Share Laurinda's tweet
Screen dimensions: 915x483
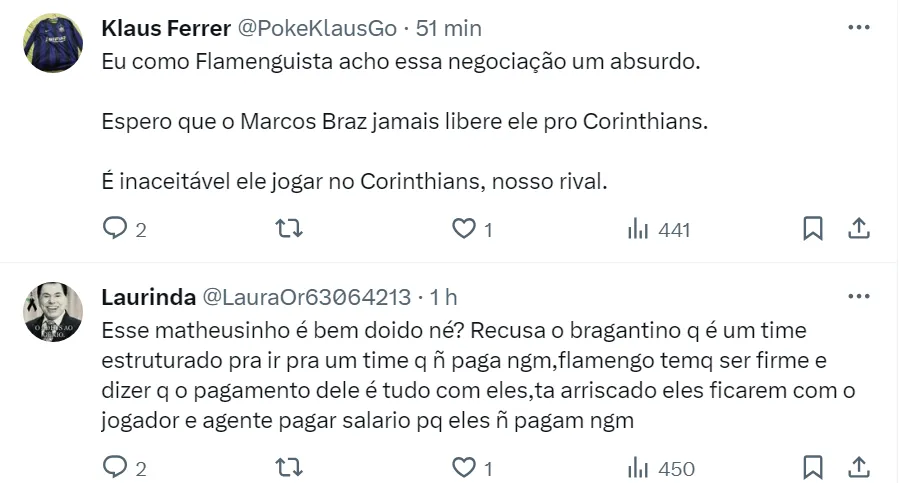click(x=858, y=467)
